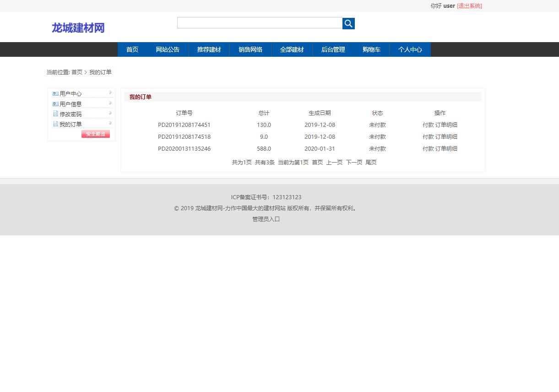Expand the 用户信息 chevron arrow
This screenshot has width=559, height=392.
pyautogui.click(x=111, y=103)
